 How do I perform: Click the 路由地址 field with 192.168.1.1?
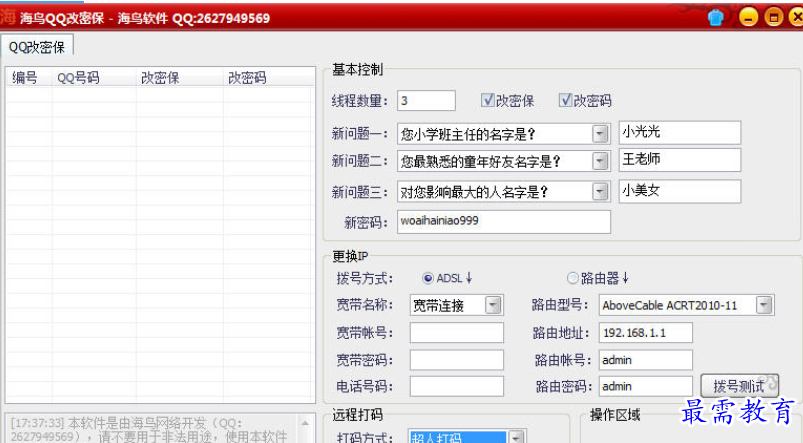(646, 332)
